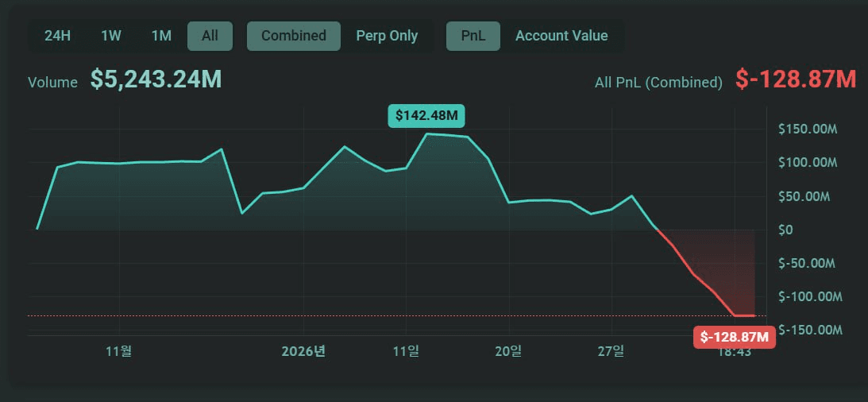868x402 pixels.
Task: Click the Volume label
Action: tap(52, 82)
